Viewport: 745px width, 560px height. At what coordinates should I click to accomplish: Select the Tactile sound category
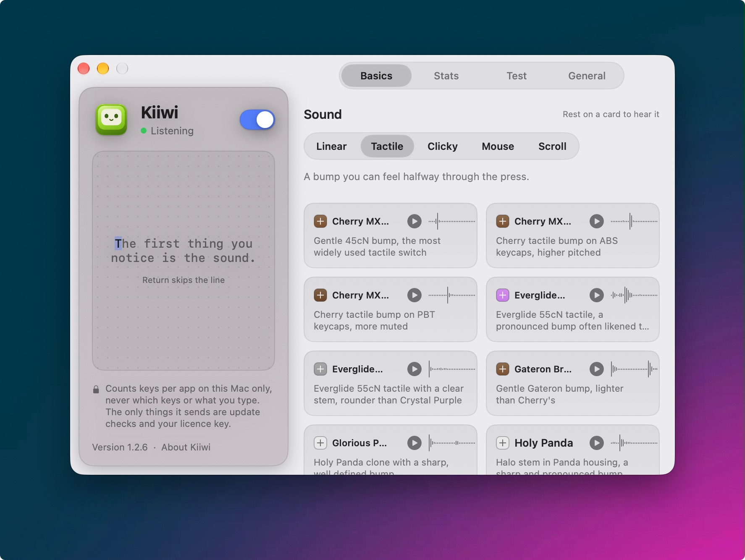pos(387,147)
